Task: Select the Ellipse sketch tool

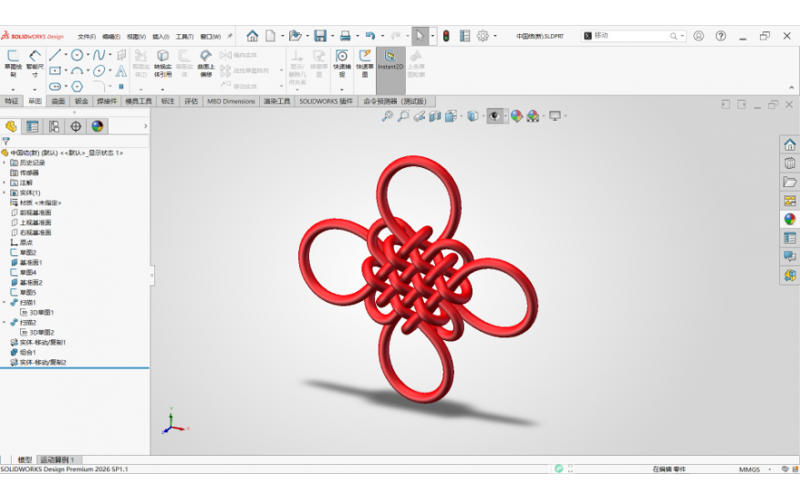Action: click(x=99, y=70)
